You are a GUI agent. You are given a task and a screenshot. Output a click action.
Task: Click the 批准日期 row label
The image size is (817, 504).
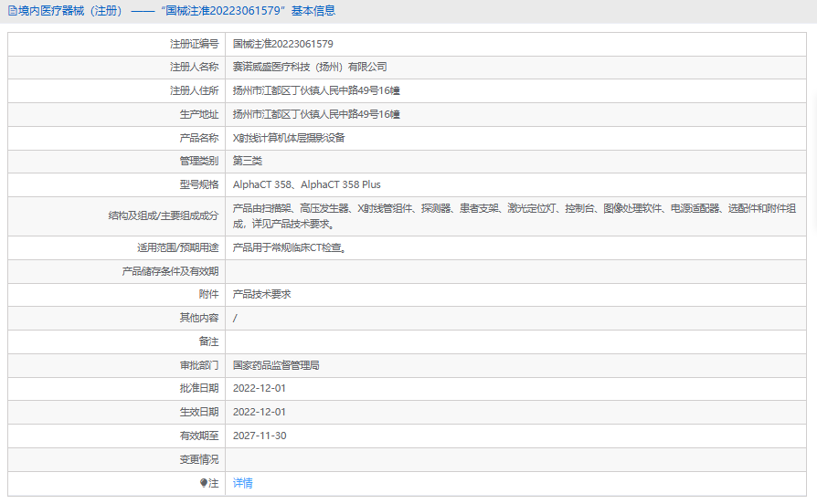[199, 388]
